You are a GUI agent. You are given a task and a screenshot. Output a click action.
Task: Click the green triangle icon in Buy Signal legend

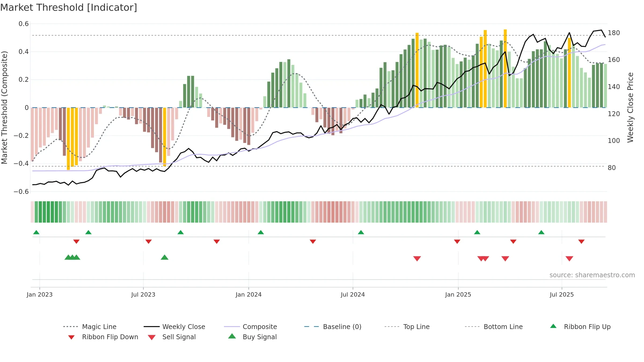coord(232,336)
